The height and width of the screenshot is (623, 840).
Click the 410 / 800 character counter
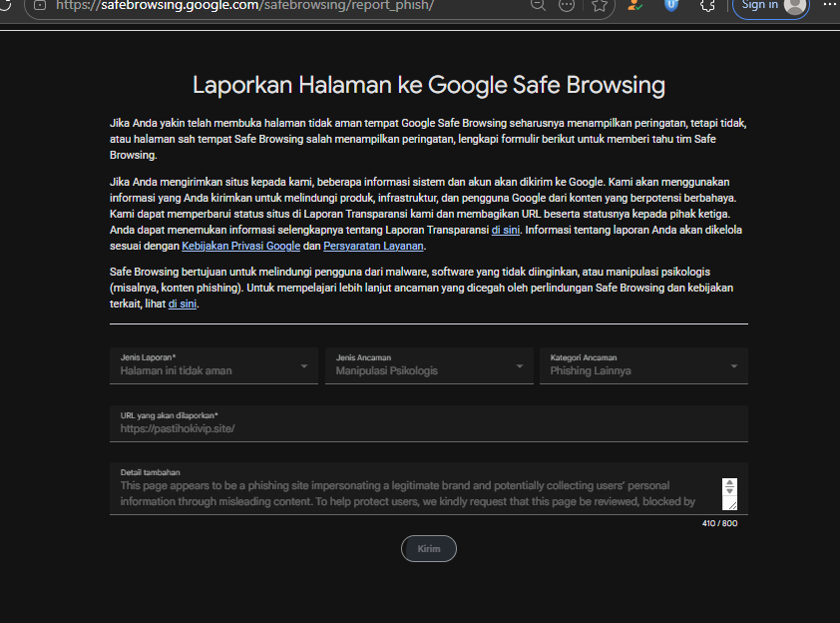719,523
